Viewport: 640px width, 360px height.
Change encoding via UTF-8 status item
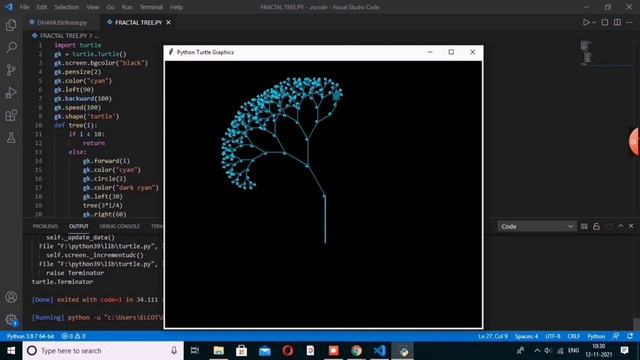pos(553,336)
